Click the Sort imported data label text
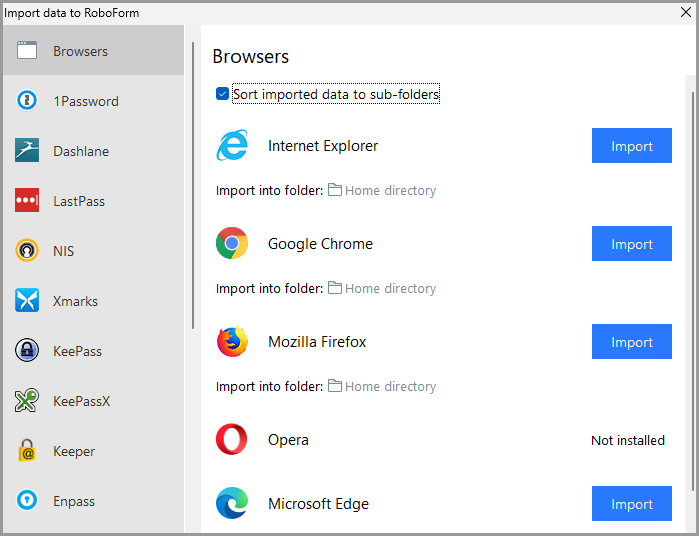This screenshot has width=699, height=536. (x=336, y=94)
